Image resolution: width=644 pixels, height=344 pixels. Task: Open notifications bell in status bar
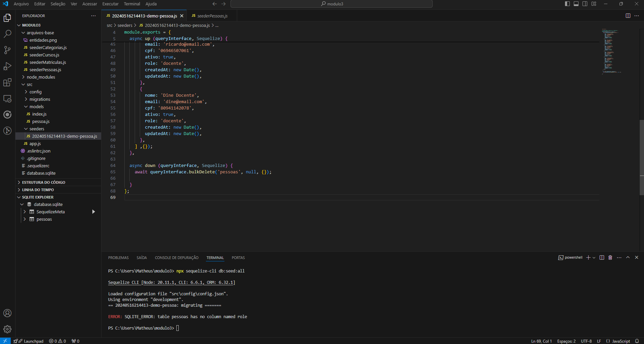click(637, 341)
